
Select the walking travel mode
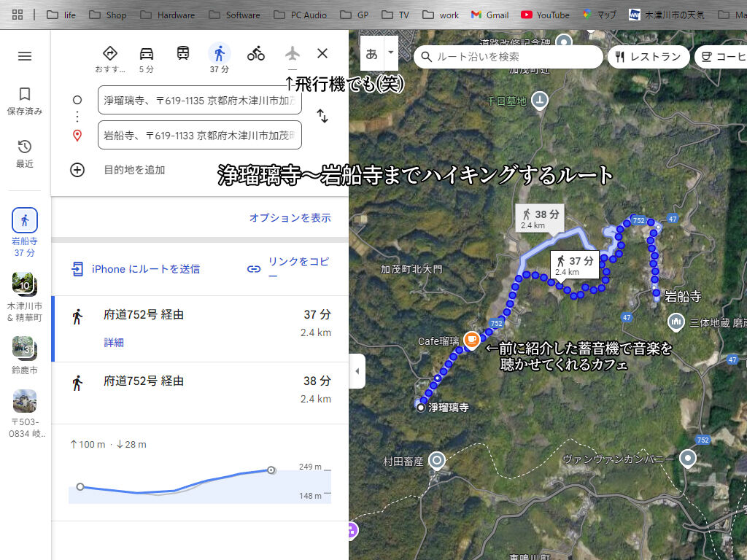point(219,53)
